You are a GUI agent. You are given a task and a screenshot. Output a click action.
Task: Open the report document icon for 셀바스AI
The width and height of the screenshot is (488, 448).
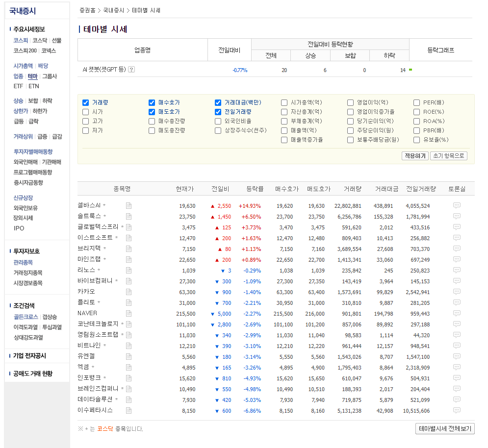pos(129,206)
